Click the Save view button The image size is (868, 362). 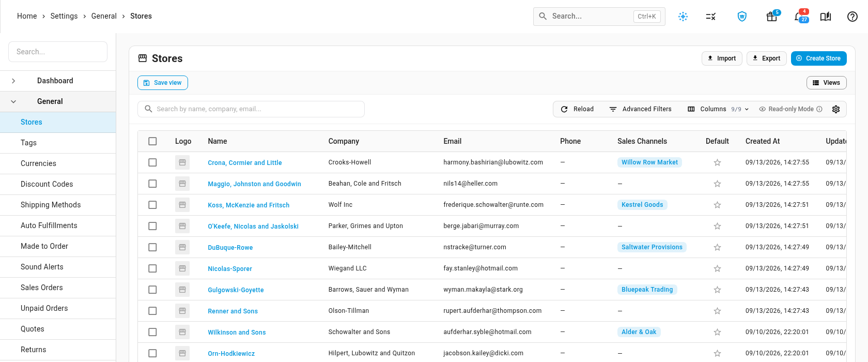(x=163, y=83)
